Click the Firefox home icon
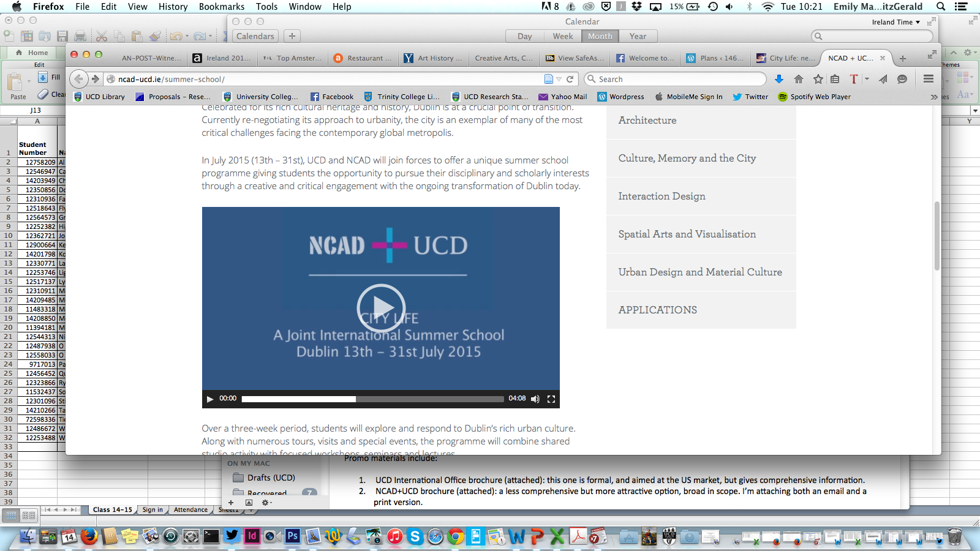 pos(799,79)
